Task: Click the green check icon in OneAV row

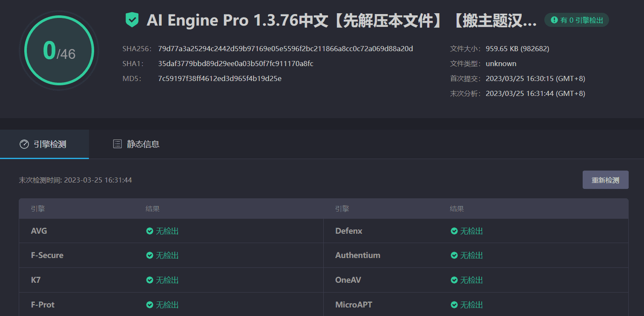Action: click(454, 280)
